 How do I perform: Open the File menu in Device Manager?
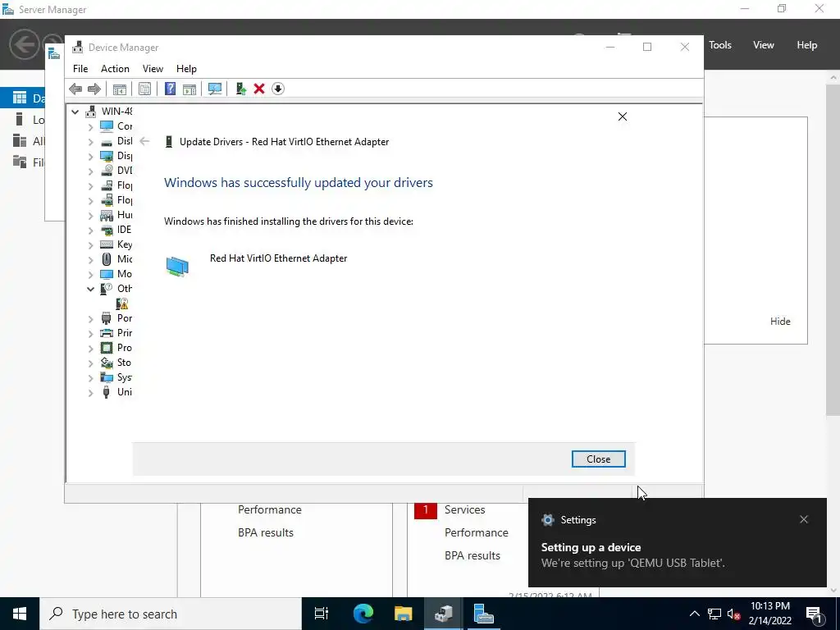click(80, 69)
